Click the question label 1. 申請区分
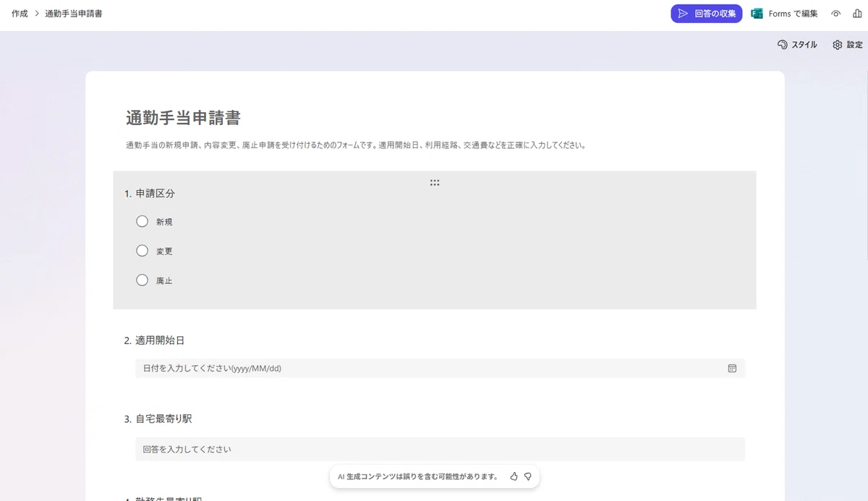 tap(150, 194)
